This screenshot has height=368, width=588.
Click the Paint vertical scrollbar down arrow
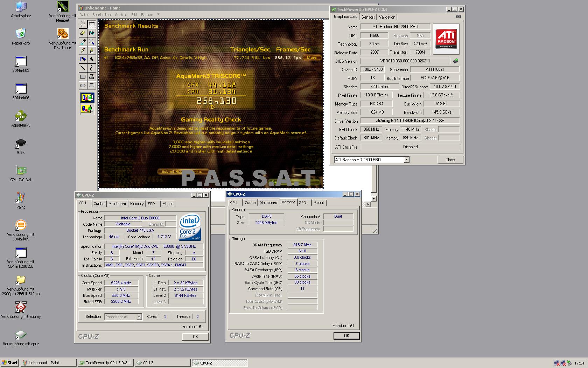tap(373, 198)
